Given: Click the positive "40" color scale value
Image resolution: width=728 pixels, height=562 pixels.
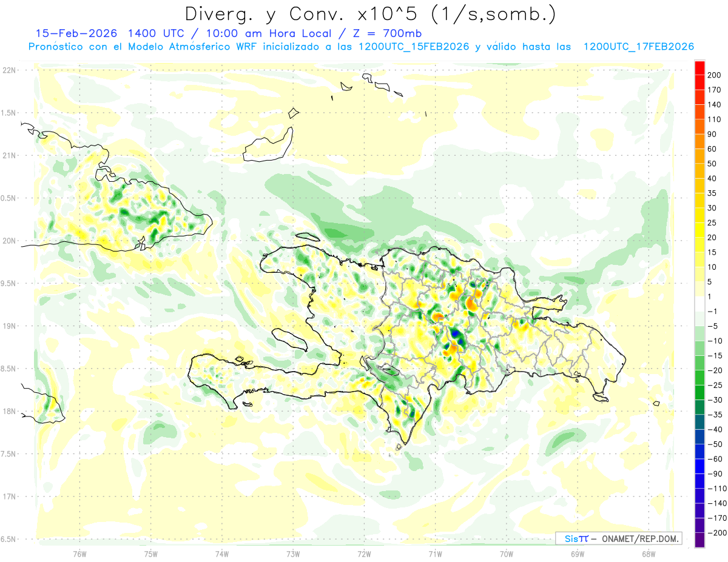Looking at the screenshot, I should point(713,178).
